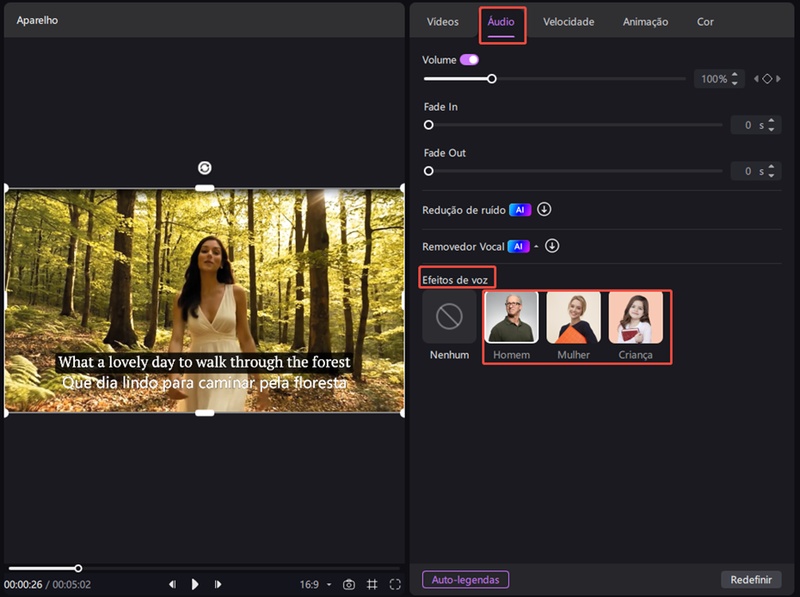The height and width of the screenshot is (597, 800).
Task: Switch to the Velocidade tab
Action: coord(568,22)
